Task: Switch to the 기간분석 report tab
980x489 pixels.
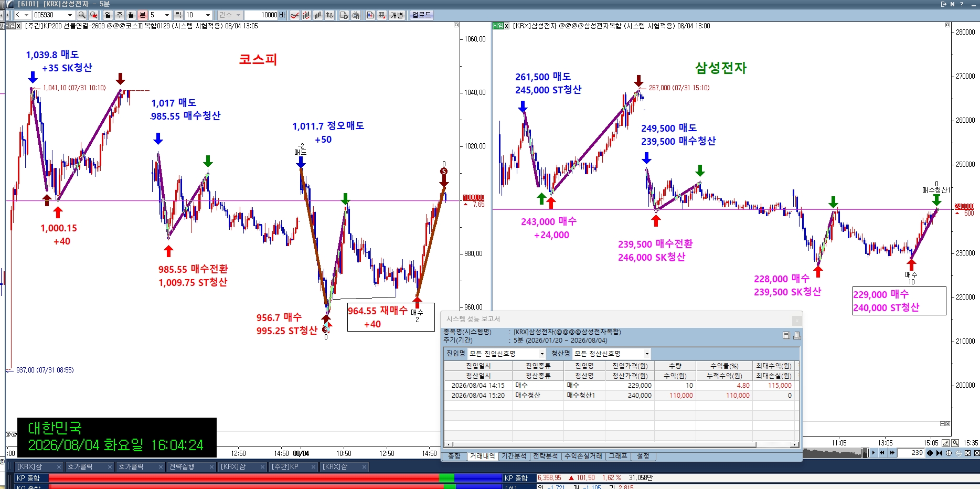Action: [x=514, y=456]
